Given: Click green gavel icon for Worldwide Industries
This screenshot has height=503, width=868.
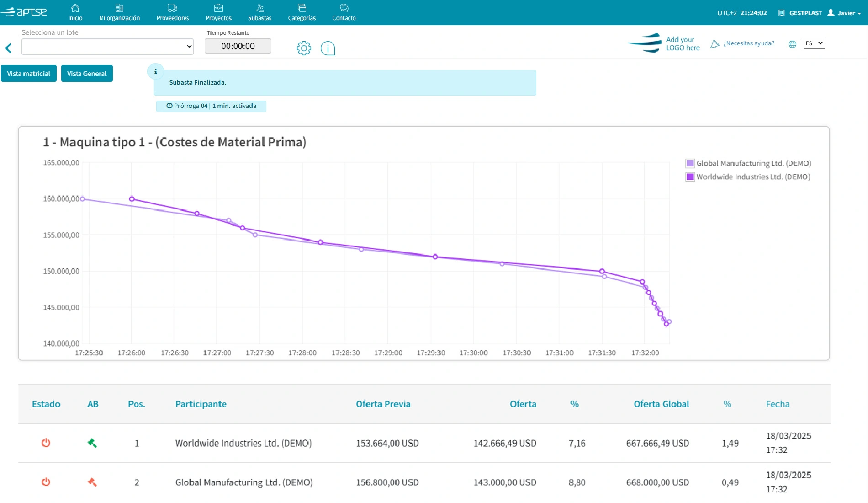Looking at the screenshot, I should pyautogui.click(x=92, y=443).
